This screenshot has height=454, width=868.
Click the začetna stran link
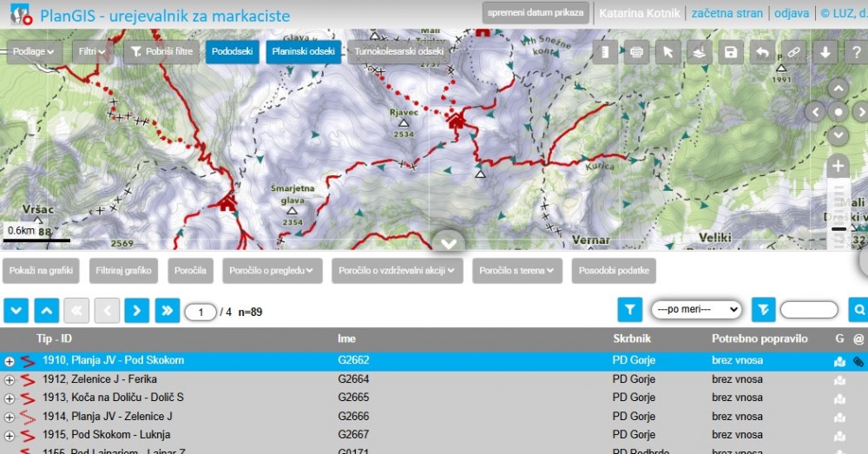click(726, 13)
